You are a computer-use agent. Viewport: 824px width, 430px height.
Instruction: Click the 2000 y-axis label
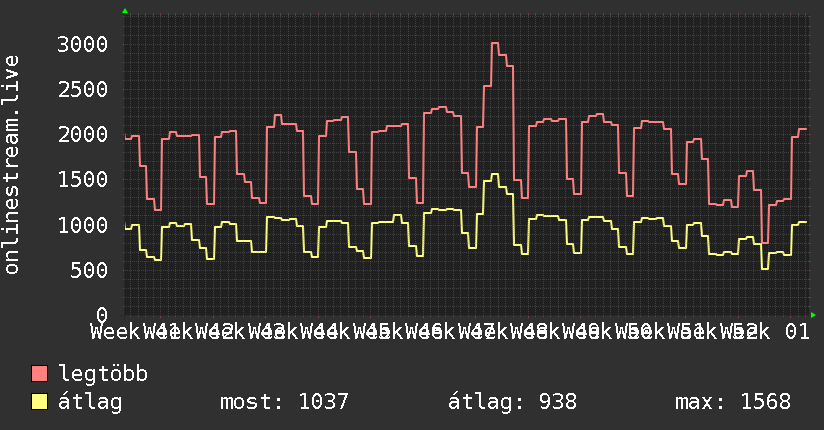83,135
